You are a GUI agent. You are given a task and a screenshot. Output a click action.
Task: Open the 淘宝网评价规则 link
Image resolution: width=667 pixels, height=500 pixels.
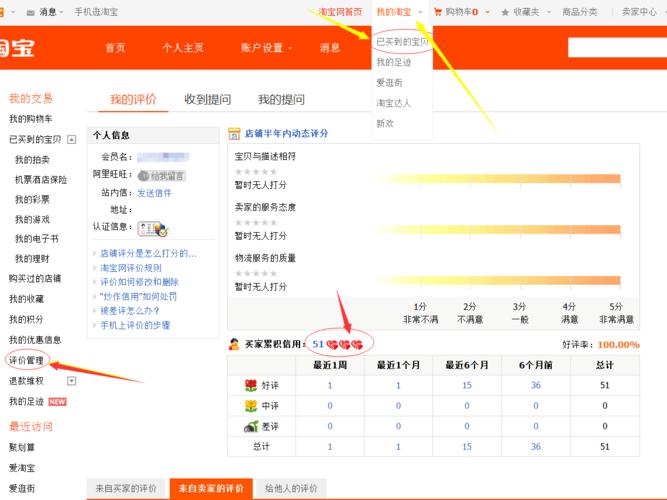pyautogui.click(x=131, y=268)
